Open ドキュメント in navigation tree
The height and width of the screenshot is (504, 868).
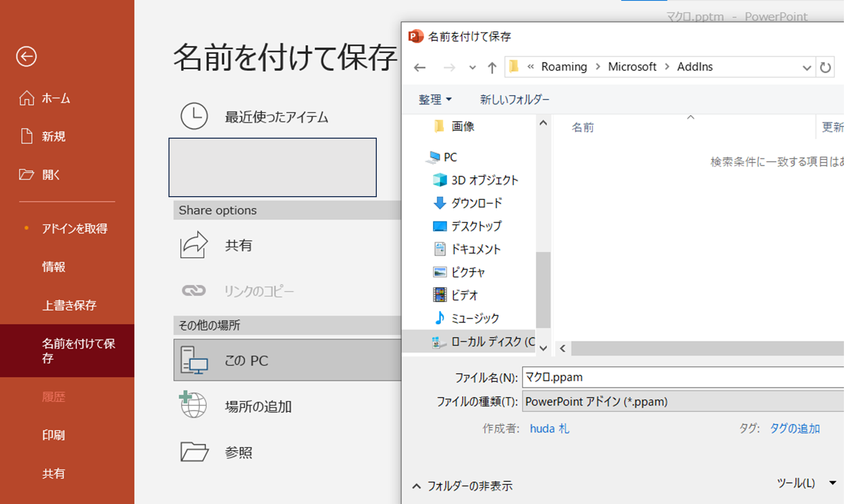476,249
